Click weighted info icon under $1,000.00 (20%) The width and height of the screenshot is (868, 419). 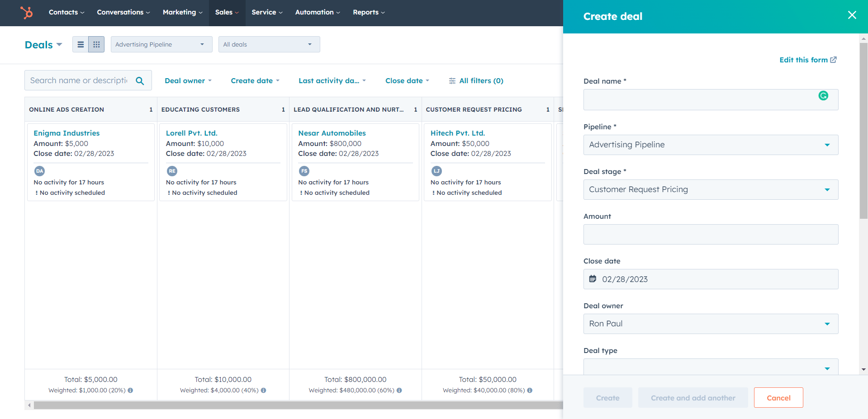[130, 390]
